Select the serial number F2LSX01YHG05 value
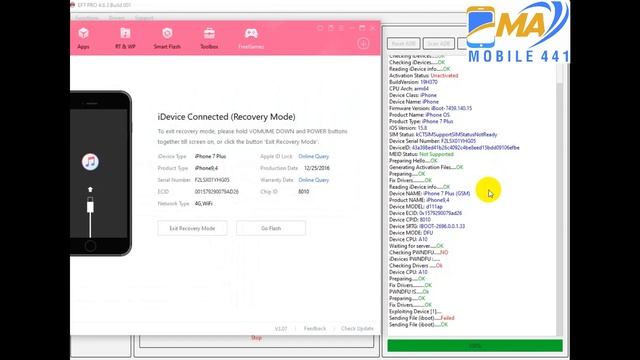 point(212,180)
